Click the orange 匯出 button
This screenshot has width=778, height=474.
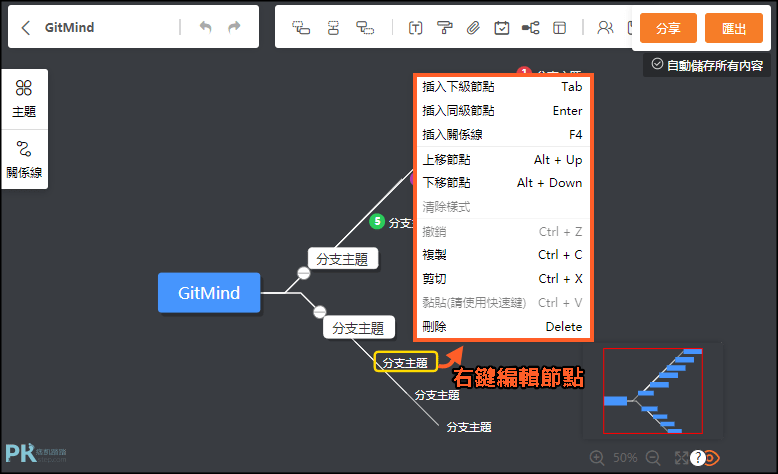click(x=734, y=28)
